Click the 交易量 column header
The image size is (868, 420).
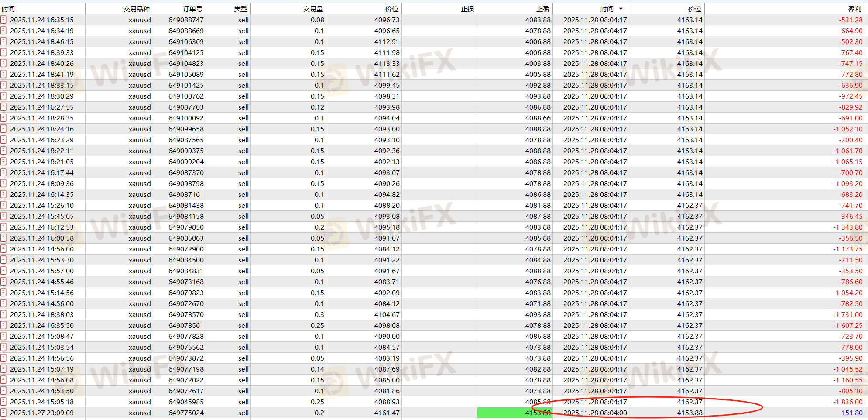tap(313, 9)
